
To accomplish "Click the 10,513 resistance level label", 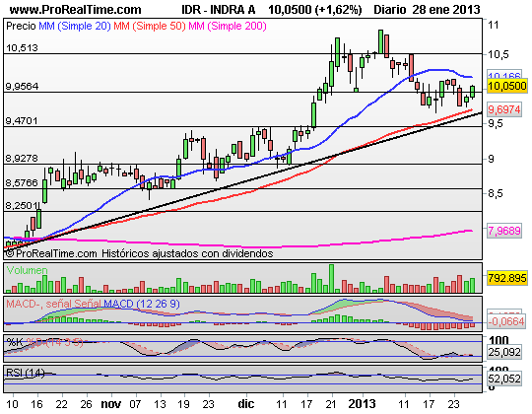I will click(22, 48).
